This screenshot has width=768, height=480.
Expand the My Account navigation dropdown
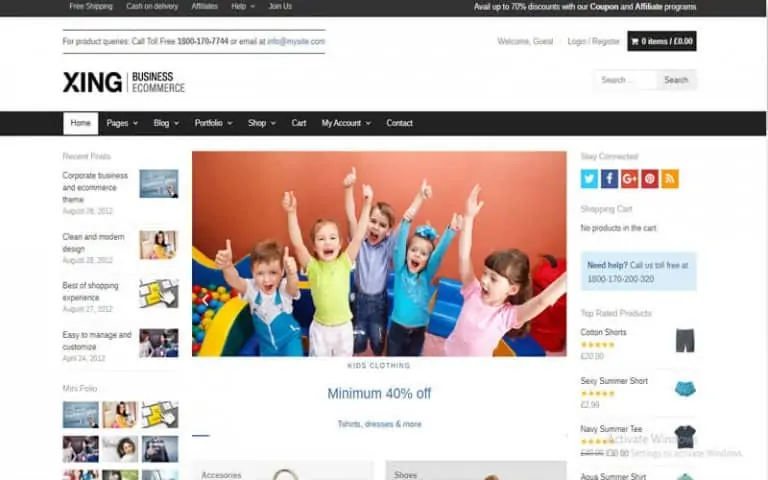tap(346, 123)
